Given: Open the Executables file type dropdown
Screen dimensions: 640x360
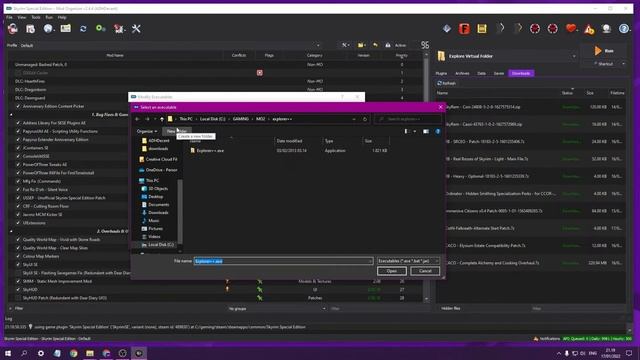Looking at the screenshot, I should [x=408, y=261].
